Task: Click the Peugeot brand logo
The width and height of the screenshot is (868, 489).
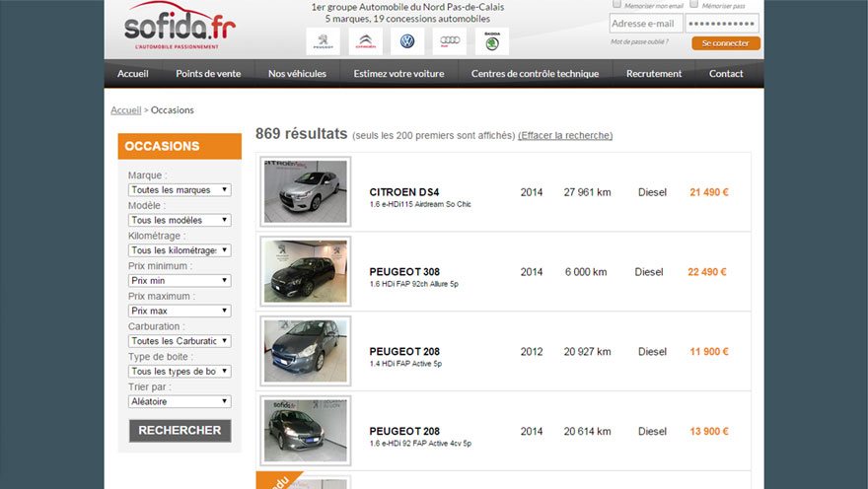Action: point(323,41)
